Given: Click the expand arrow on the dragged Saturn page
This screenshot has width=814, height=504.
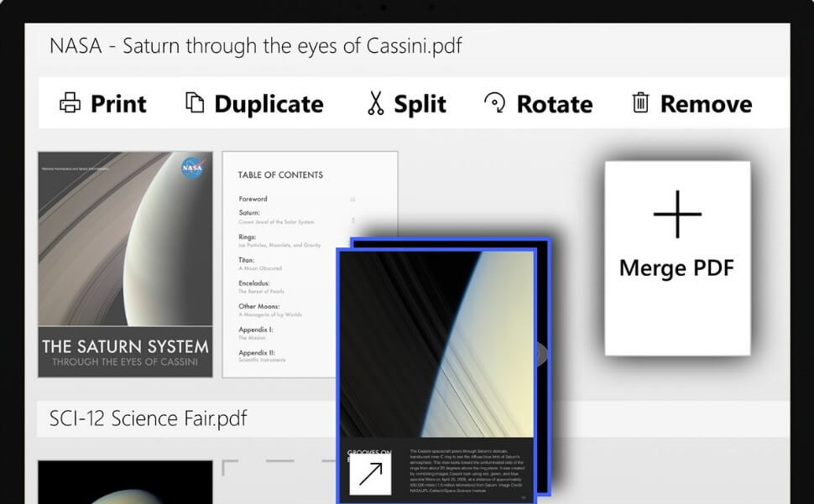Looking at the screenshot, I should click(370, 475).
